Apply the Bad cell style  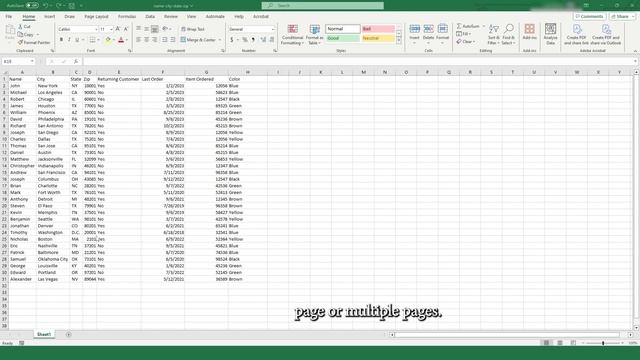378,29
